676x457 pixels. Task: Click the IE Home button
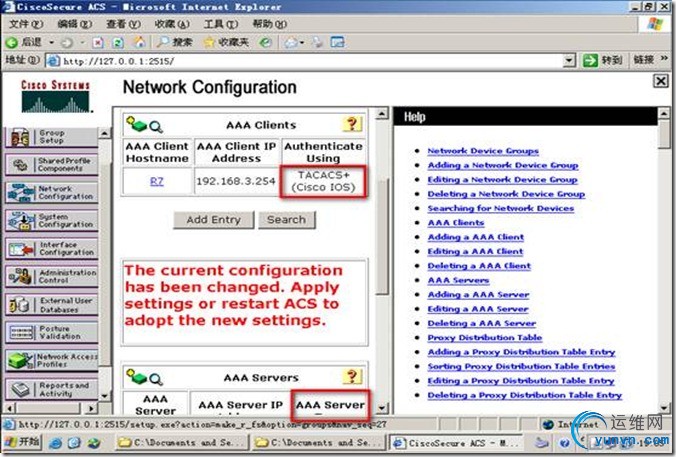click(139, 42)
